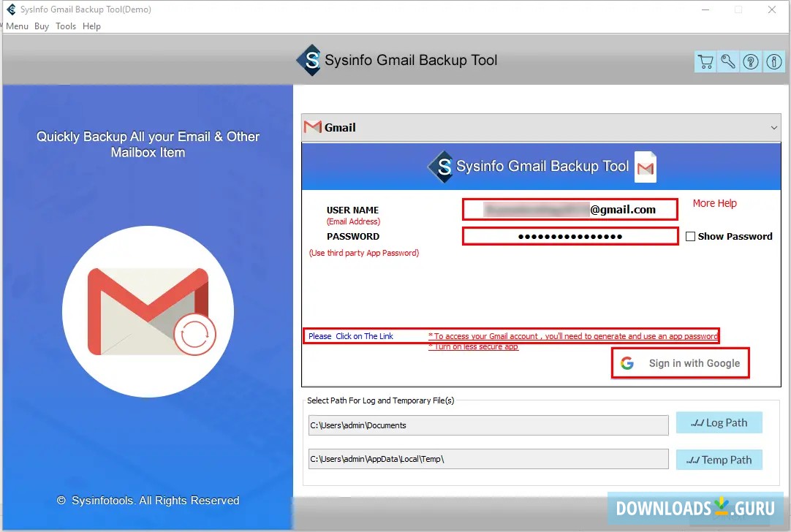This screenshot has width=791, height=532.
Task: Click the circled info icon in toolbar
Action: click(773, 61)
